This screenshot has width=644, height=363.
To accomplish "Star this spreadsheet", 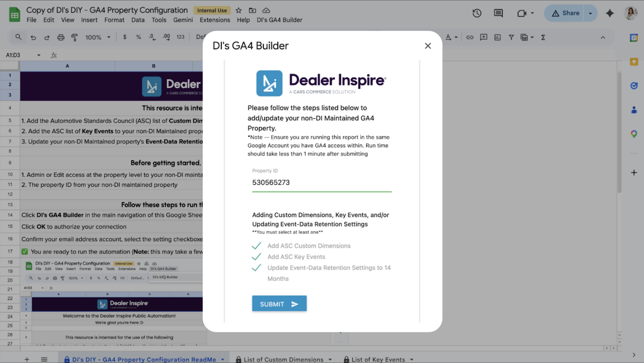I will (238, 10).
